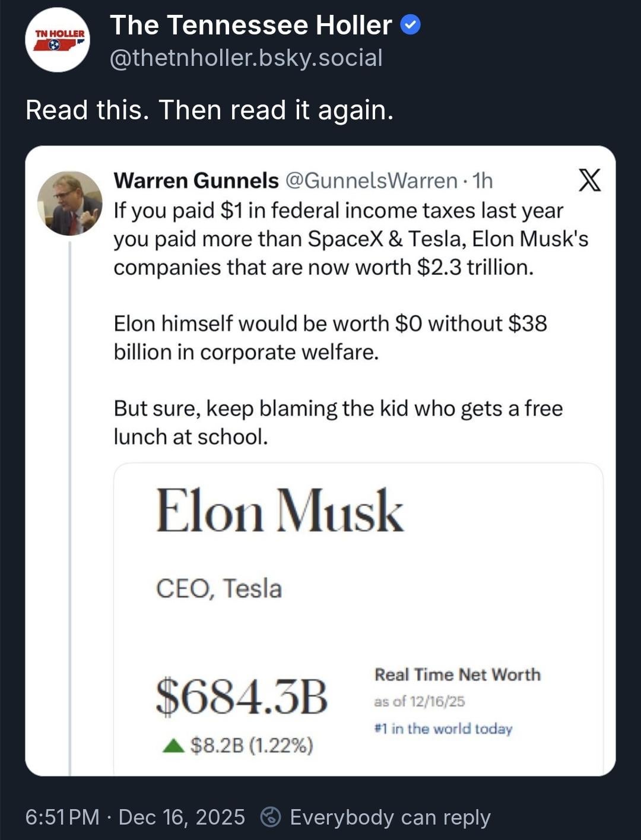This screenshot has width=641, height=840.
Task: Click the "Elon Musk" heading in the card
Action: (x=280, y=511)
